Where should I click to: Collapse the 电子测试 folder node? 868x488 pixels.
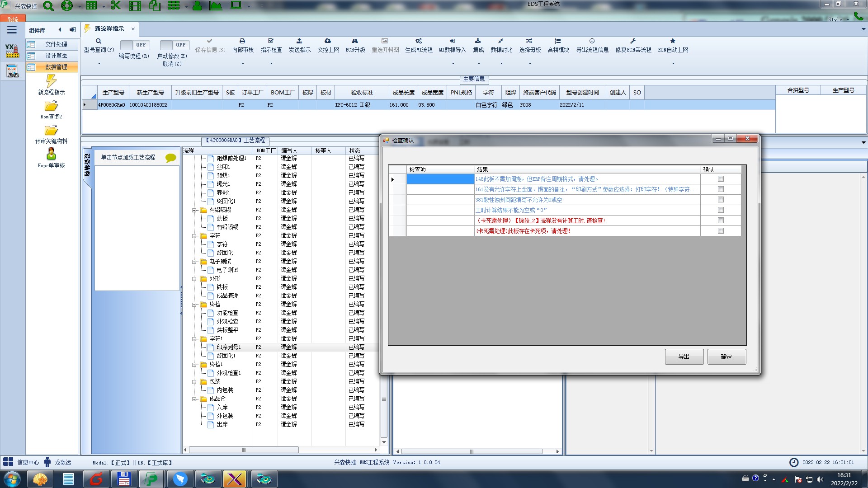click(x=194, y=262)
